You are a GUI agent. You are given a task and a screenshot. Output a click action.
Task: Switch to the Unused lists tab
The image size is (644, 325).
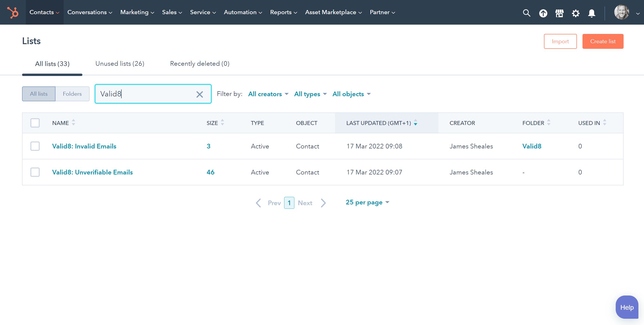click(120, 64)
